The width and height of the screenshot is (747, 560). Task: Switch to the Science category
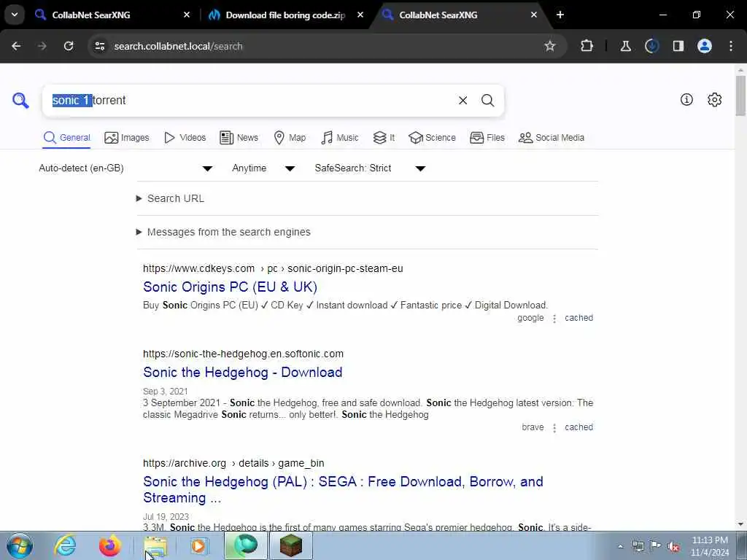point(432,138)
